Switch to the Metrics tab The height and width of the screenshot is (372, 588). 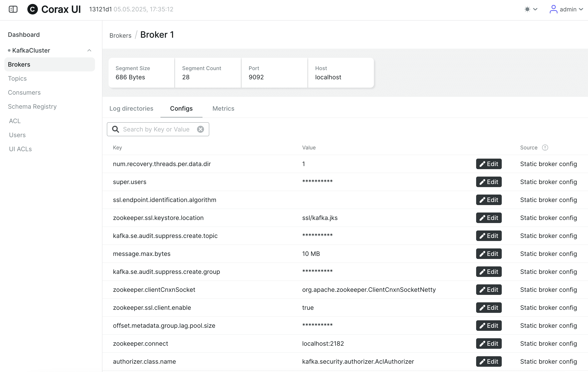tap(224, 108)
